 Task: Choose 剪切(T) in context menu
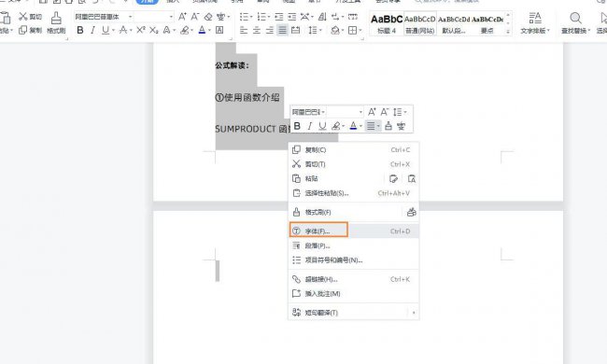[x=353, y=164]
